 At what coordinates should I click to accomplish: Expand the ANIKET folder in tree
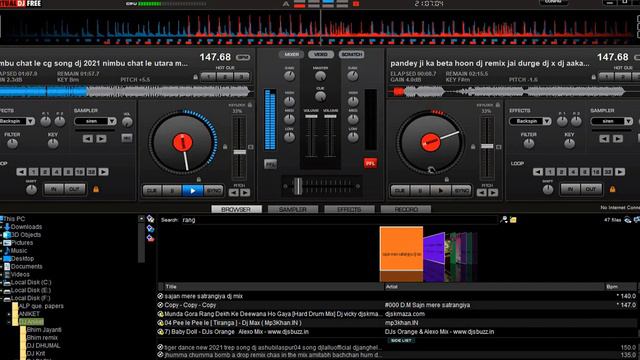[x=9, y=314]
